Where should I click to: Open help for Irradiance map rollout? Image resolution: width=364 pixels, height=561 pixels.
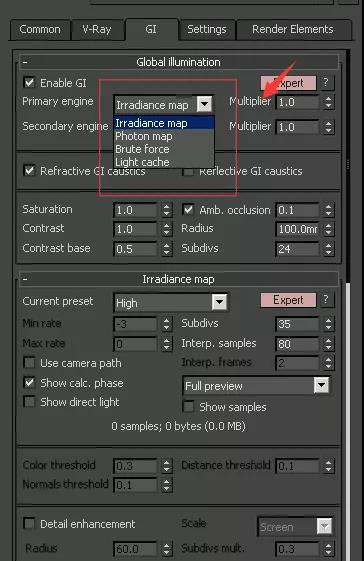[326, 300]
